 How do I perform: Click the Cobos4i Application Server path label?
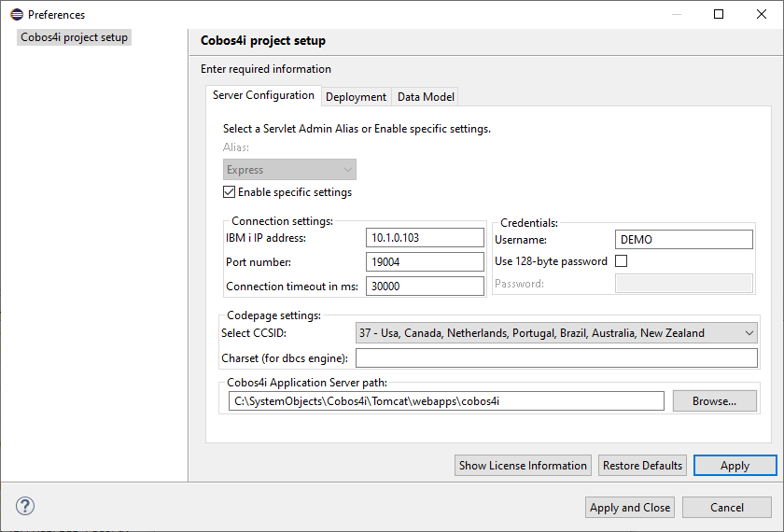tap(307, 383)
